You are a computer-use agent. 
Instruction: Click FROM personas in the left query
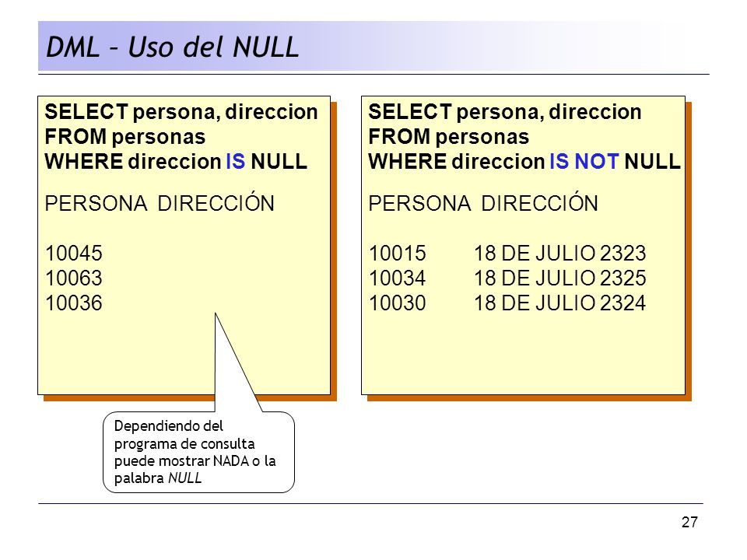pyautogui.click(x=124, y=137)
